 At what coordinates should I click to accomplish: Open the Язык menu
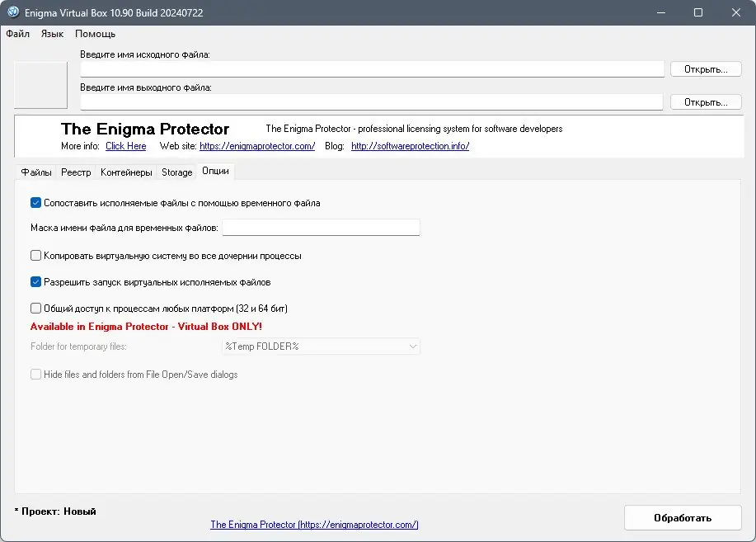[x=52, y=34]
